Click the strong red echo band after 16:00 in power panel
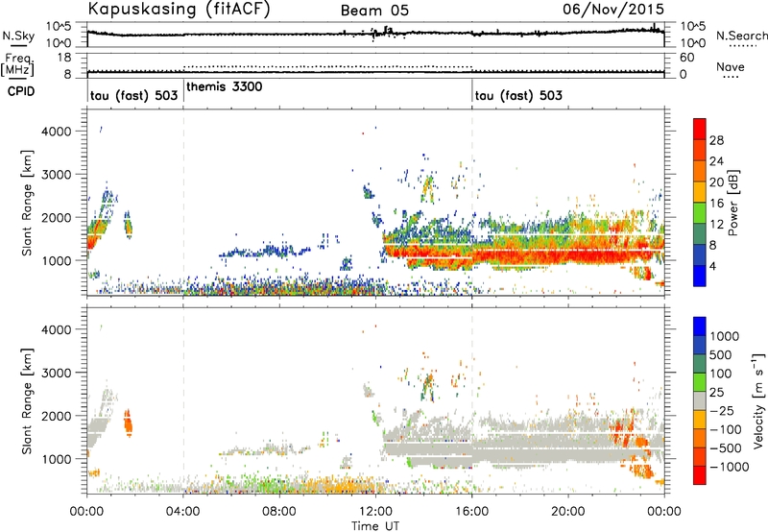 (568, 255)
